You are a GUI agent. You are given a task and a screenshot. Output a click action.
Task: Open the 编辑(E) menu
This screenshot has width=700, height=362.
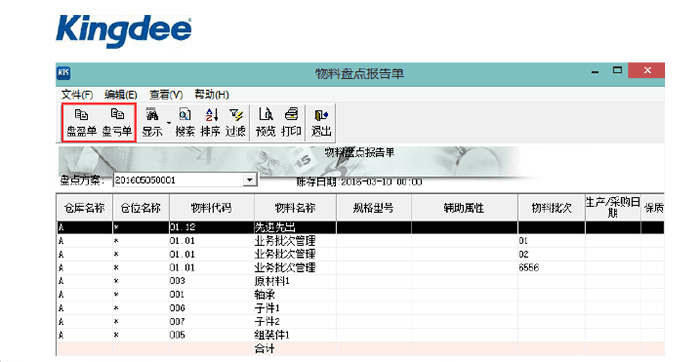pyautogui.click(x=121, y=95)
